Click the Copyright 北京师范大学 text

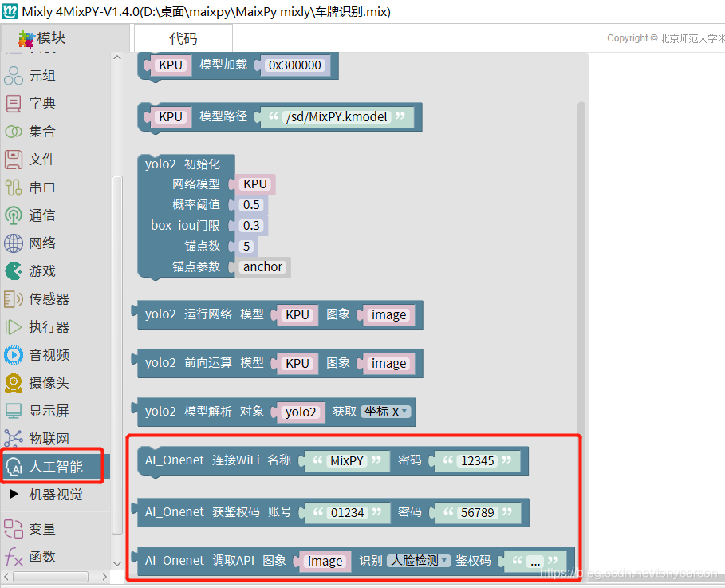[x=665, y=38]
